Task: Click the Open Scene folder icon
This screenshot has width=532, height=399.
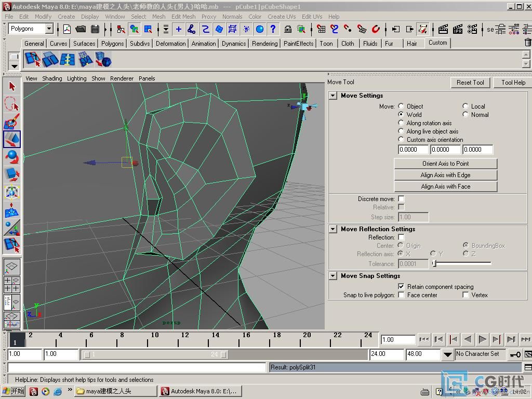Action: (81, 29)
